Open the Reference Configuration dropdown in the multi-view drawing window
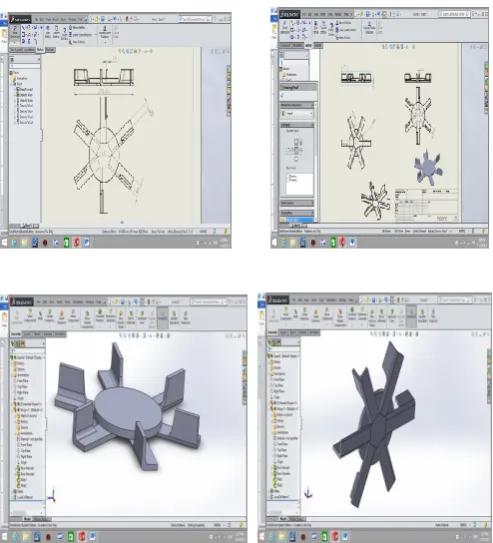 [297, 113]
